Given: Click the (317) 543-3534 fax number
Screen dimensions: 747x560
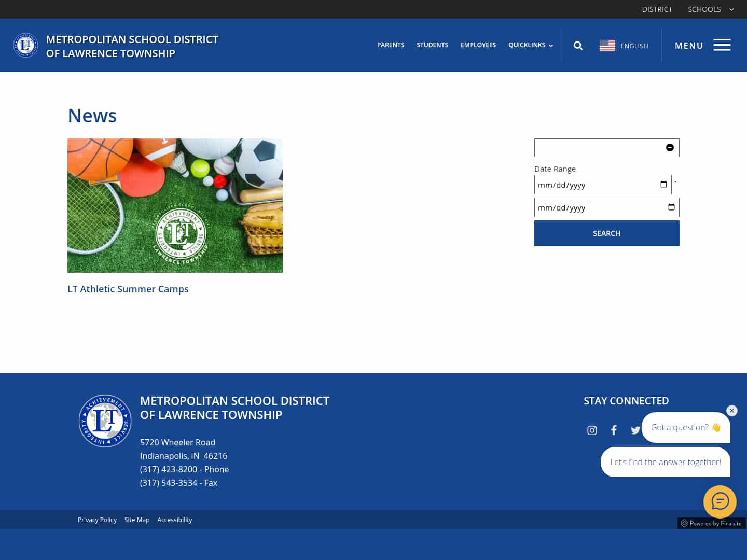Looking at the screenshot, I should [x=169, y=483].
